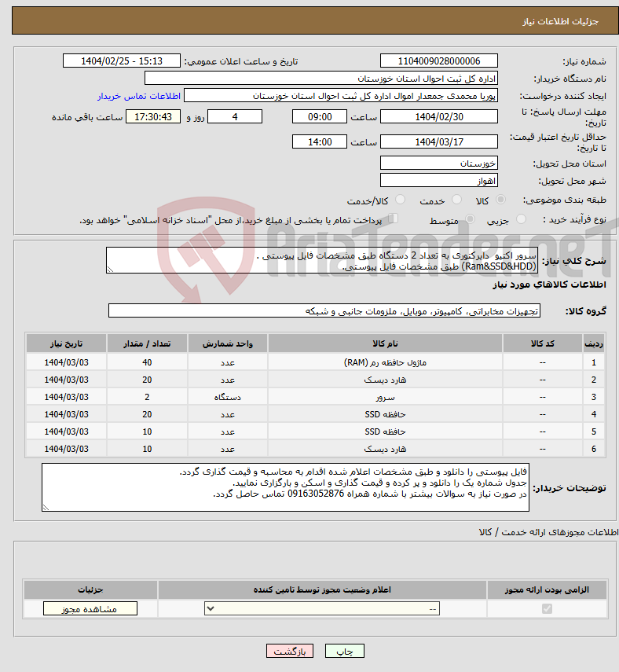Viewport: 619px width, 672px height.
Task: Click the deadline time field 09:00
Action: tap(320, 116)
